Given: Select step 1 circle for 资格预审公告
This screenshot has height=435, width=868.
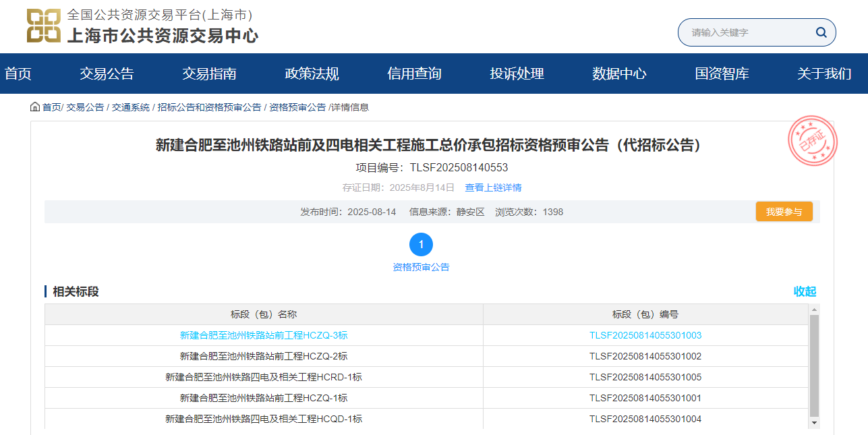Looking at the screenshot, I should 421,244.
